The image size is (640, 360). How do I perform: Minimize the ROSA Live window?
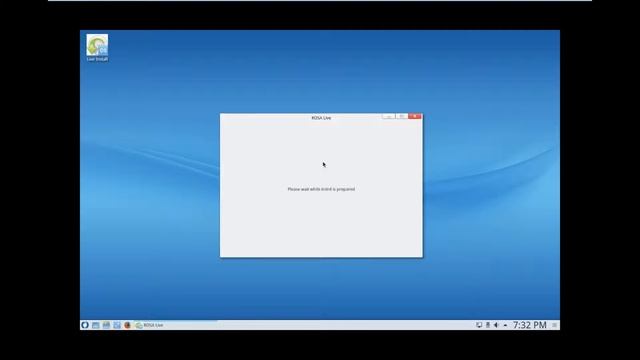pos(389,116)
